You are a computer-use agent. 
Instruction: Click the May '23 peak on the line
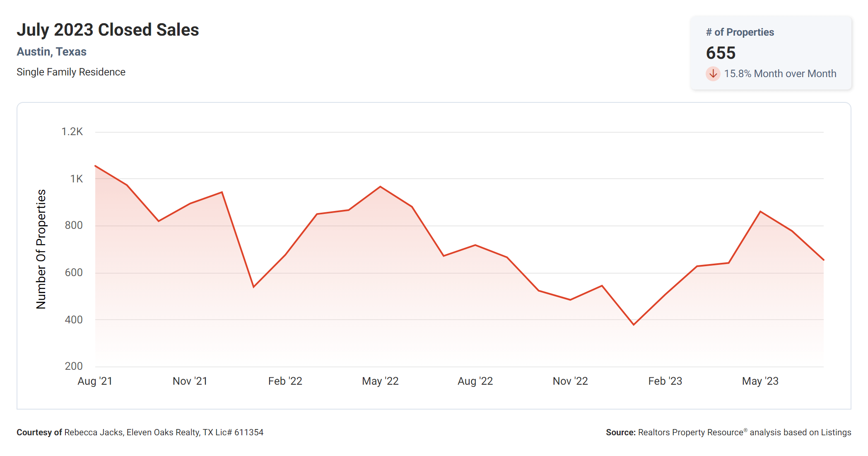760,212
